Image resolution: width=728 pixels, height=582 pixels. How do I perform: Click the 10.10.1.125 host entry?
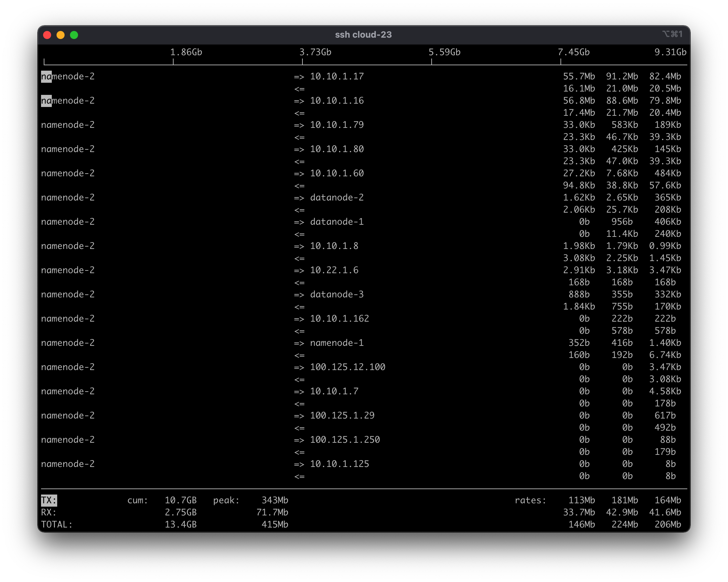[x=339, y=464]
